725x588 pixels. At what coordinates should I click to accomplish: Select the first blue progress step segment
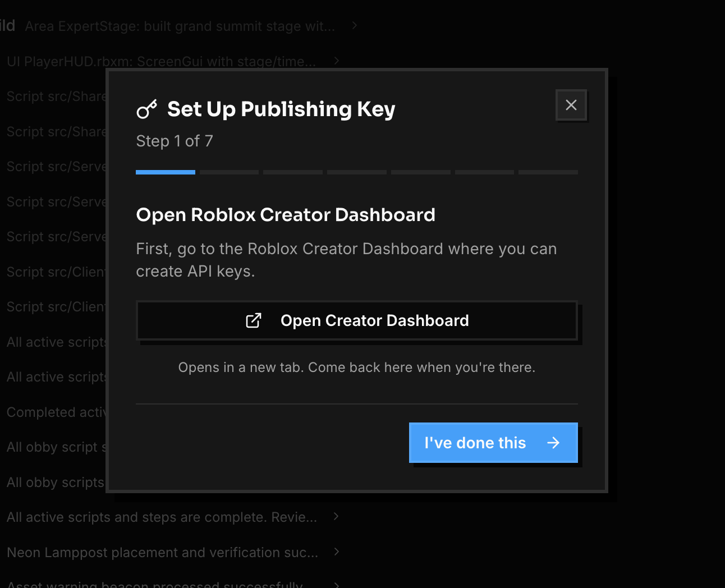166,172
